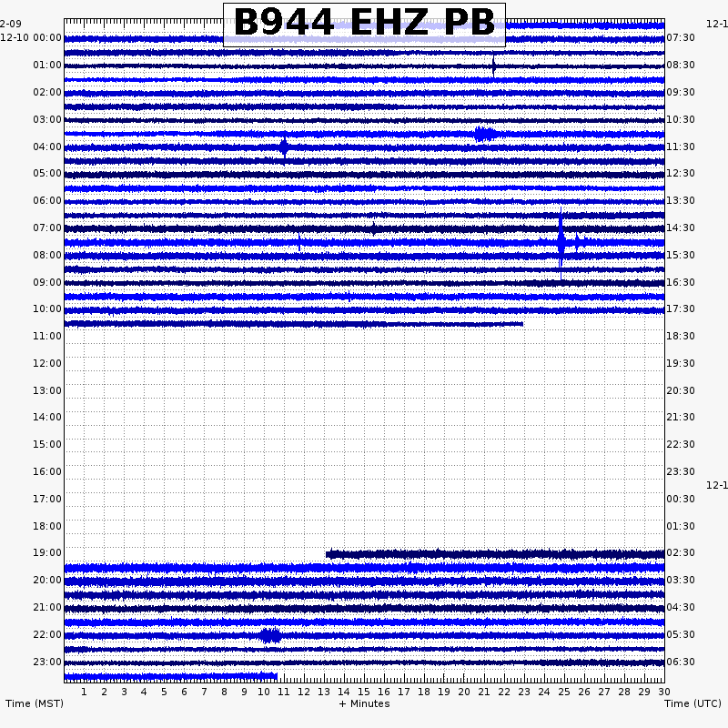Select the tremor burst near minute 21 on the 03:30 MST trace
The width and height of the screenshot is (728, 728).
(x=485, y=134)
